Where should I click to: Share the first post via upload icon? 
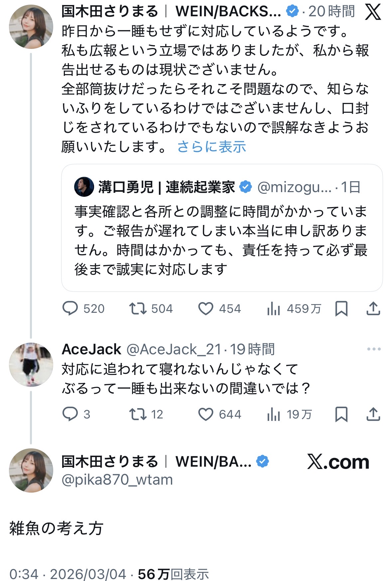[x=373, y=308]
